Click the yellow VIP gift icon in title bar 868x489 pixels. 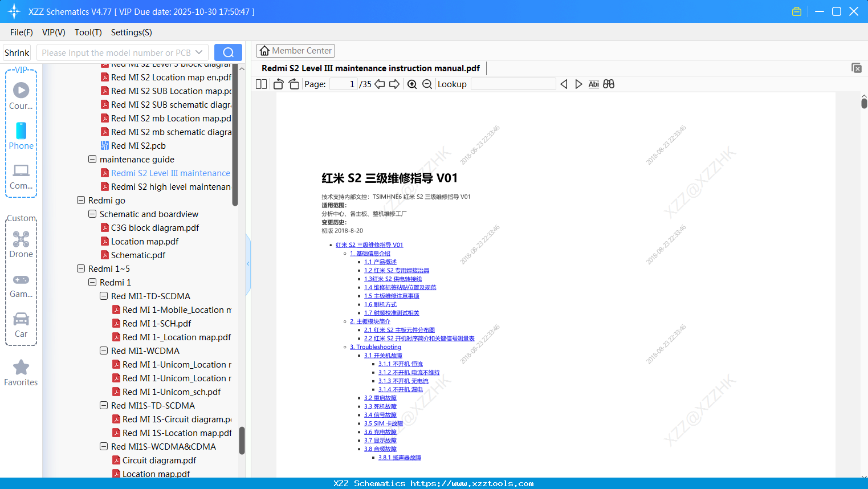(797, 11)
